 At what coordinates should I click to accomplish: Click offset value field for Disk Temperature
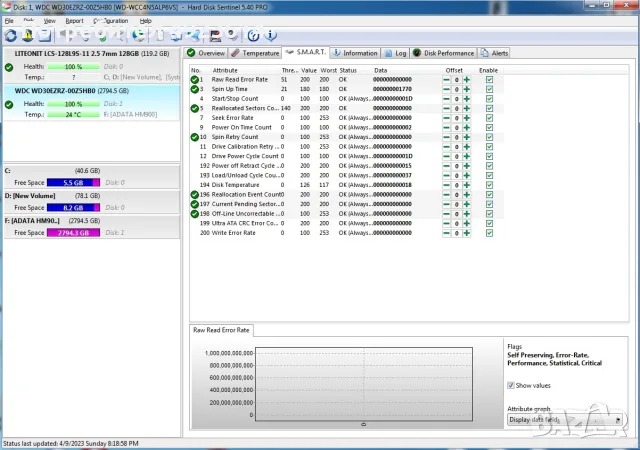457,185
